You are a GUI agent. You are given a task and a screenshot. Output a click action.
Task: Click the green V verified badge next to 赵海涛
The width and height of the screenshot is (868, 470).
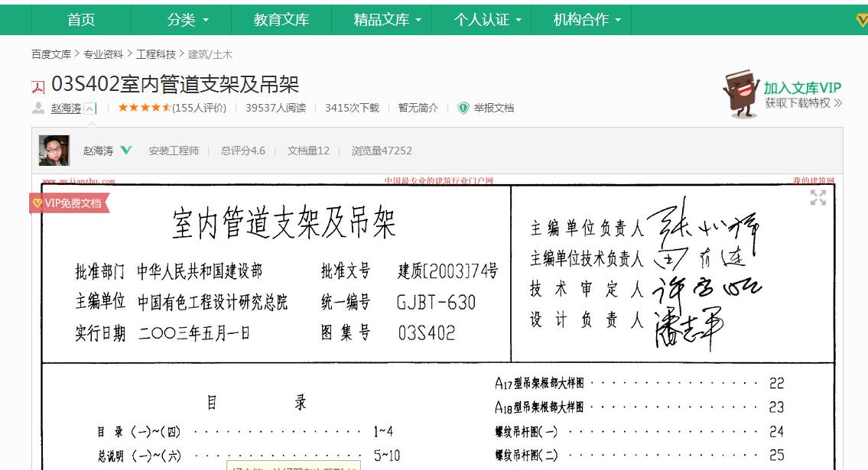tap(126, 151)
